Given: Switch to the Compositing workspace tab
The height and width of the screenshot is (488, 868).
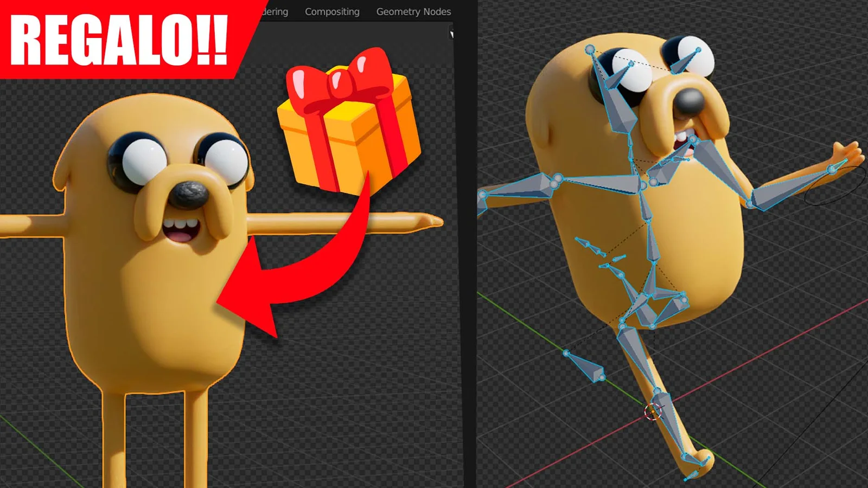Looking at the screenshot, I should pyautogui.click(x=332, y=11).
